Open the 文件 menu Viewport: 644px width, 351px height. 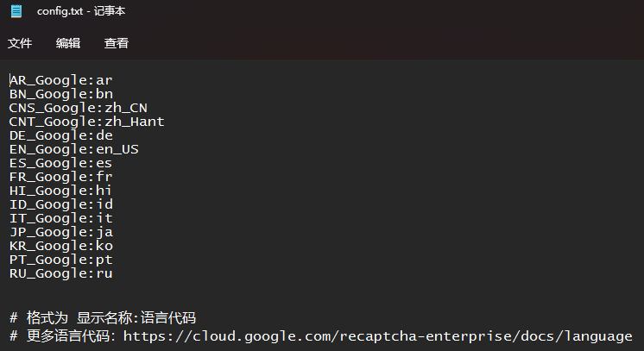pos(20,43)
